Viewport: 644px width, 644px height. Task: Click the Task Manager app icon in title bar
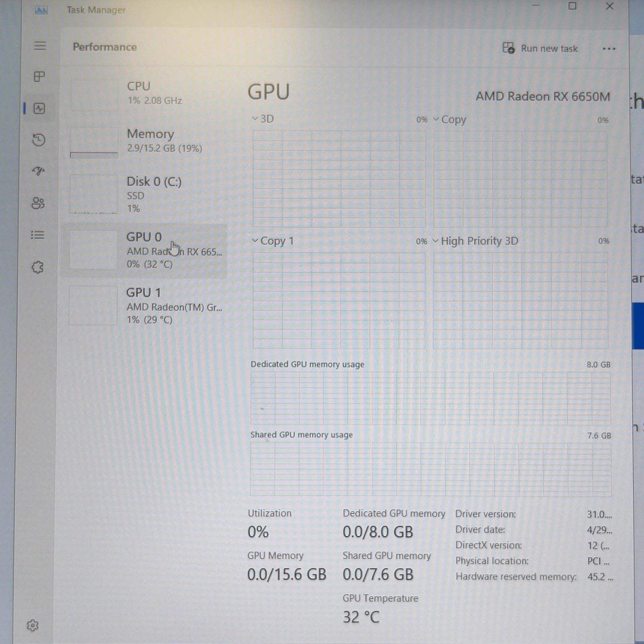[x=41, y=9]
